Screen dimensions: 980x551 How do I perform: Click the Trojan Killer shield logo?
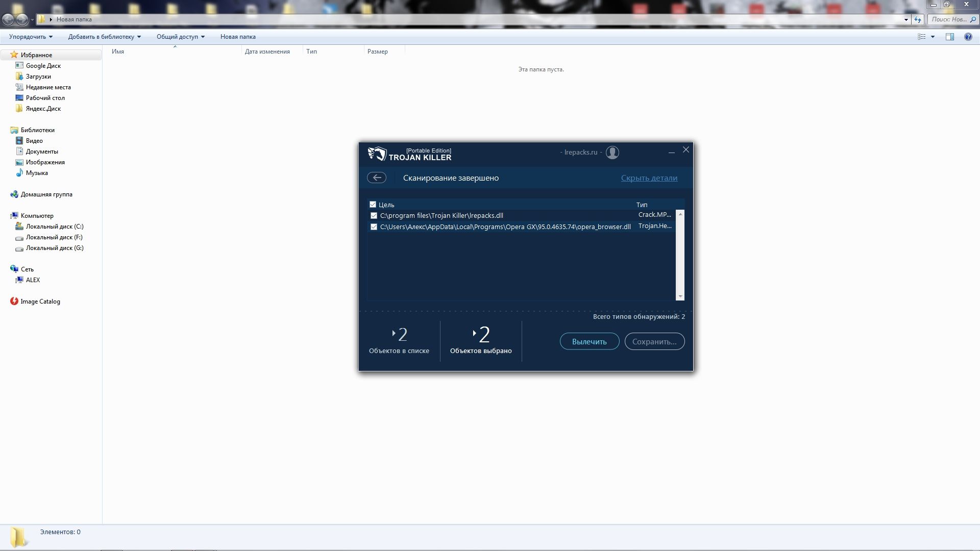tap(377, 154)
